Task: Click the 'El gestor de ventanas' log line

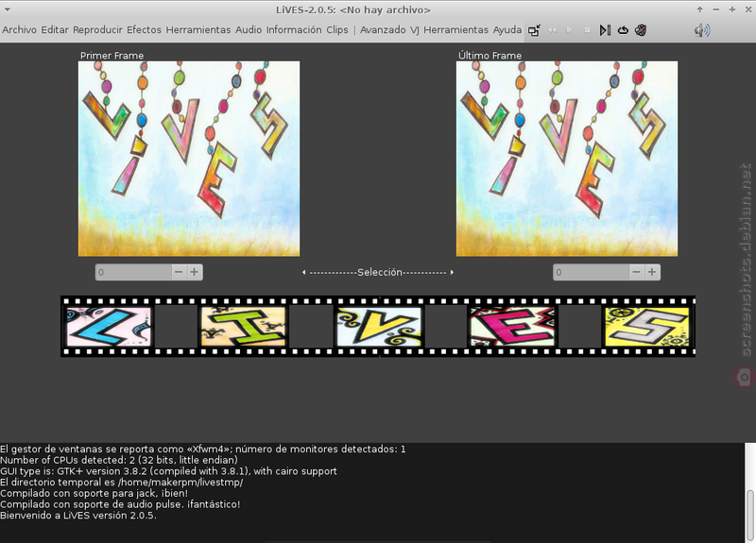Action: click(x=203, y=450)
